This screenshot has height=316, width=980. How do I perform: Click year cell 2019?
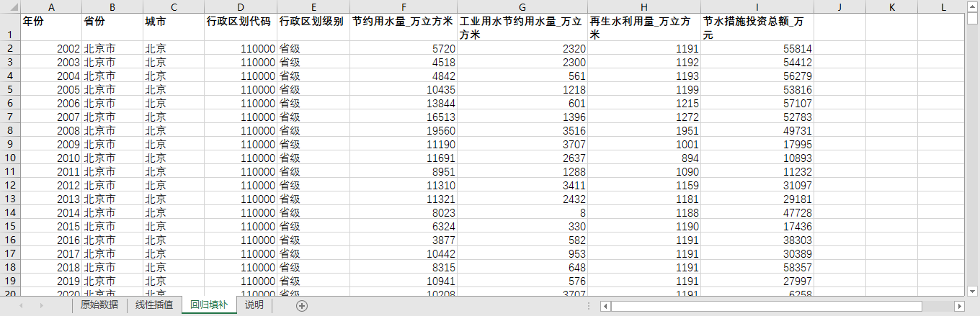(x=51, y=281)
